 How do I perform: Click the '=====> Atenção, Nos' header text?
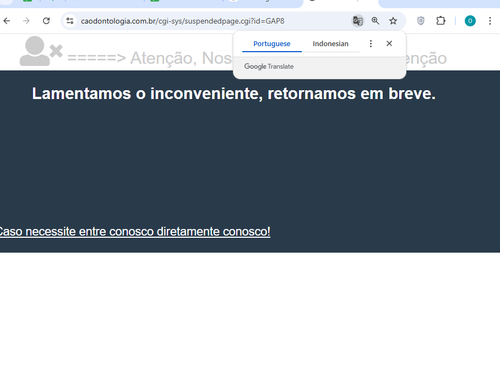coord(149,58)
